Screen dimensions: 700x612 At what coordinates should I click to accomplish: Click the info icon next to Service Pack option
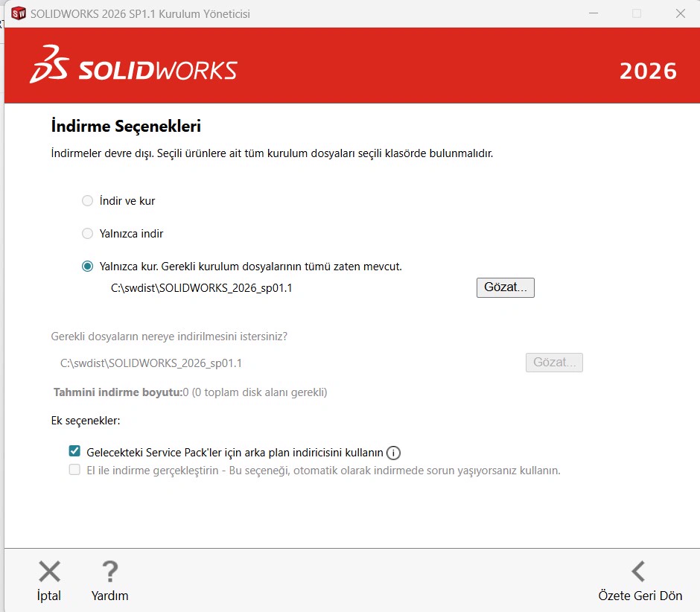click(x=393, y=453)
